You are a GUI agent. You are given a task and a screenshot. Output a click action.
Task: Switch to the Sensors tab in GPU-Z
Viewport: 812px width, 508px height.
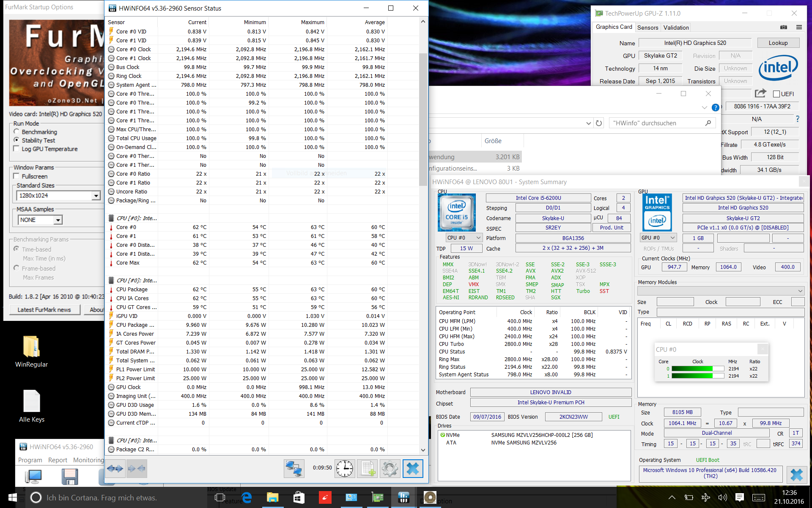click(647, 28)
